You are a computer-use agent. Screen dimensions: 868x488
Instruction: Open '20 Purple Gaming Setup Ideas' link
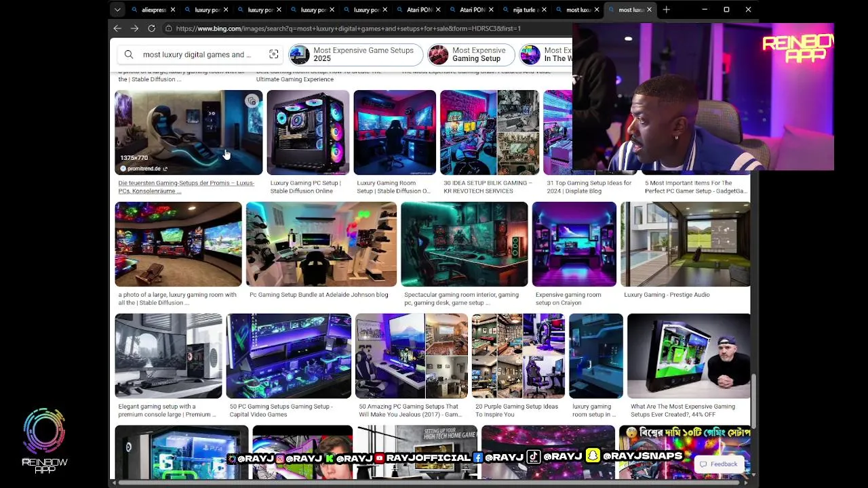click(x=517, y=410)
